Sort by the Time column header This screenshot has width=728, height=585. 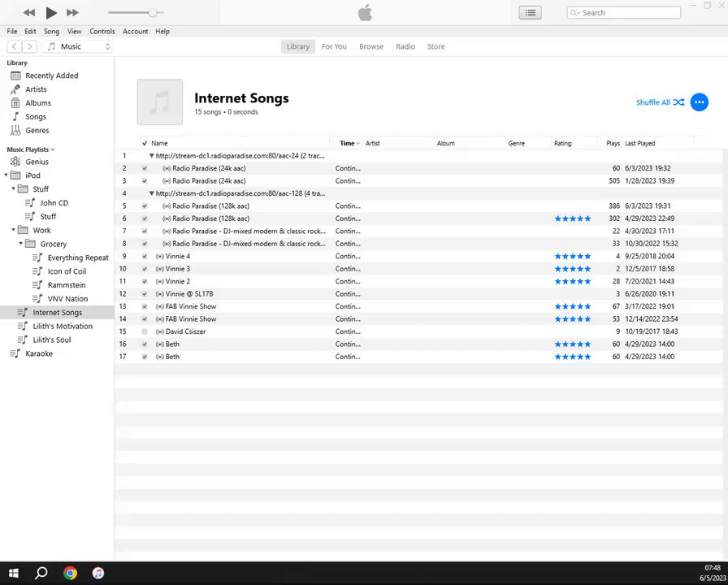[346, 143]
